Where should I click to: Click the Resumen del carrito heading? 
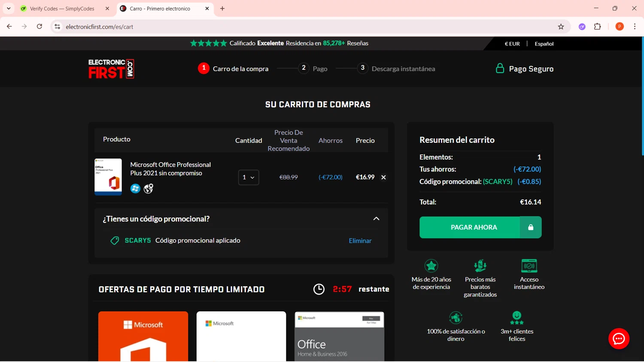point(457,140)
